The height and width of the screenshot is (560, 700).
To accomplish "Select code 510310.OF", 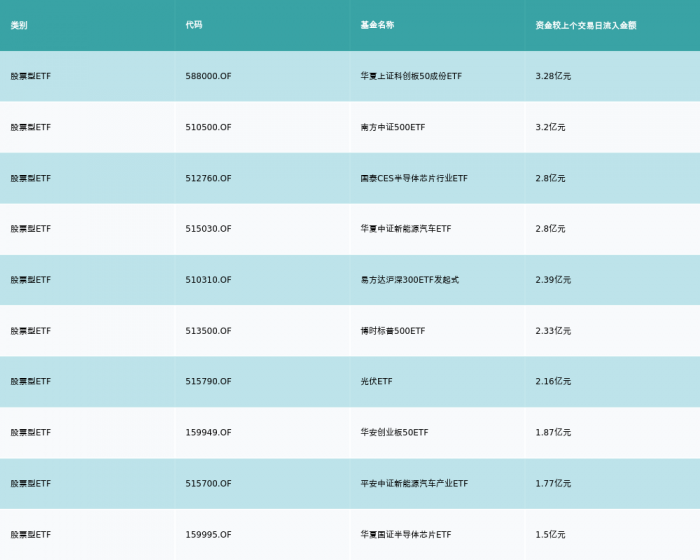I will (x=208, y=280).
